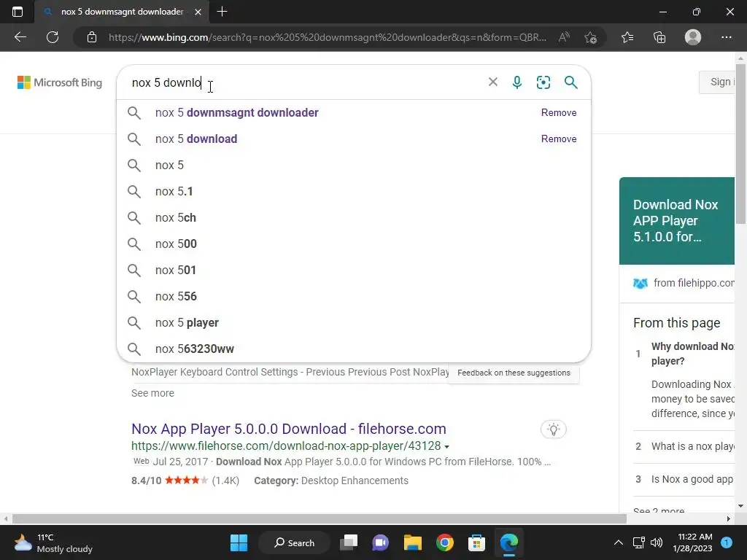Image resolution: width=747 pixels, height=560 pixels.
Task: Open Edge Settings and more menu
Action: pyautogui.click(x=726, y=37)
